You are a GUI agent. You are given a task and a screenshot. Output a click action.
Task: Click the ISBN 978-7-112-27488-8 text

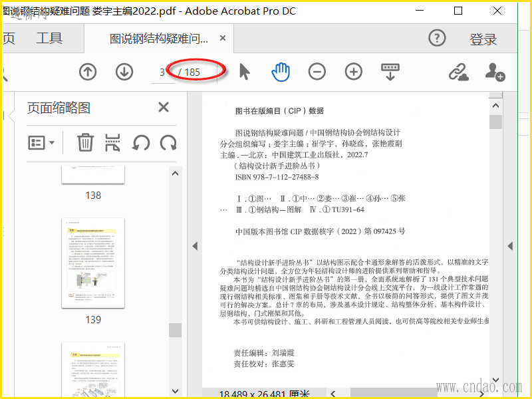coord(277,177)
